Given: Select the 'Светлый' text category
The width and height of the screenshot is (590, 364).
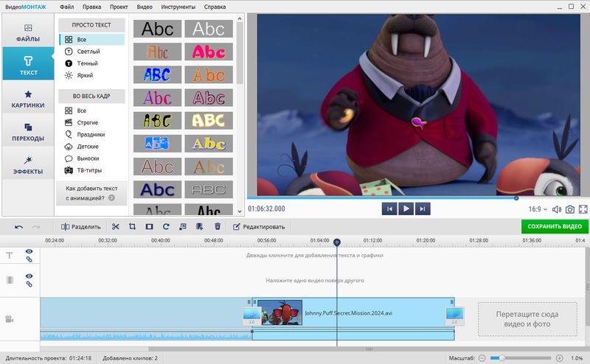Looking at the screenshot, I should coord(88,52).
